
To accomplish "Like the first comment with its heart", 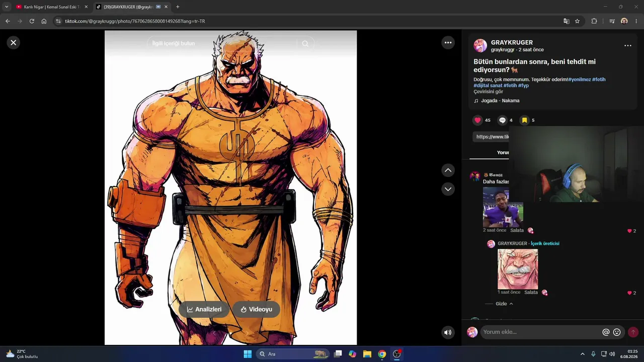I will pyautogui.click(x=629, y=231).
